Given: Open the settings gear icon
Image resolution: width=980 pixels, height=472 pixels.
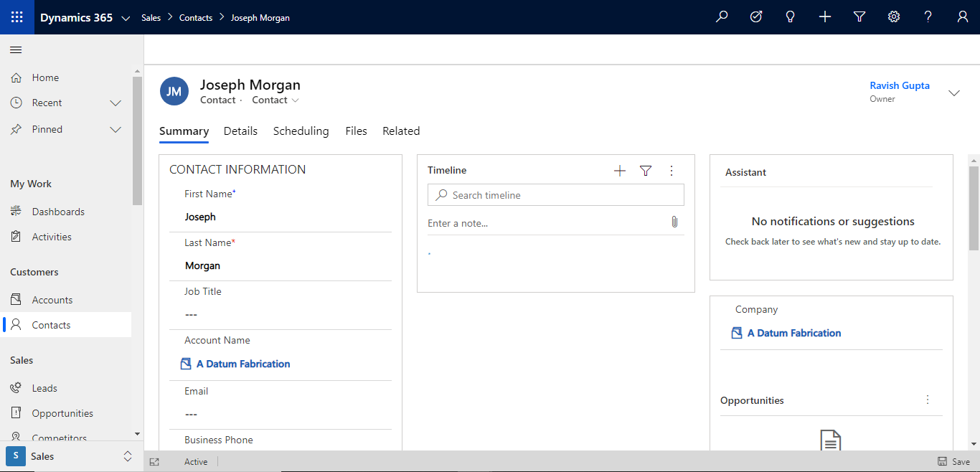Looking at the screenshot, I should point(894,17).
